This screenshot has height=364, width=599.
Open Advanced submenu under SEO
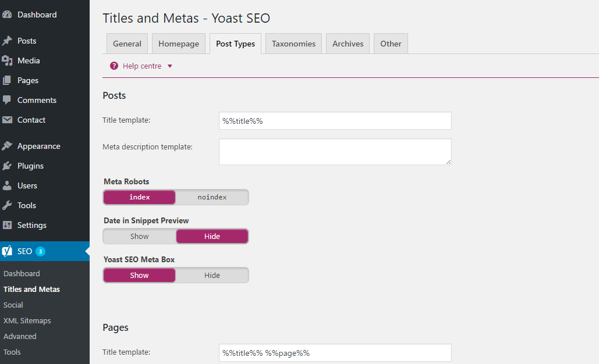coord(20,336)
